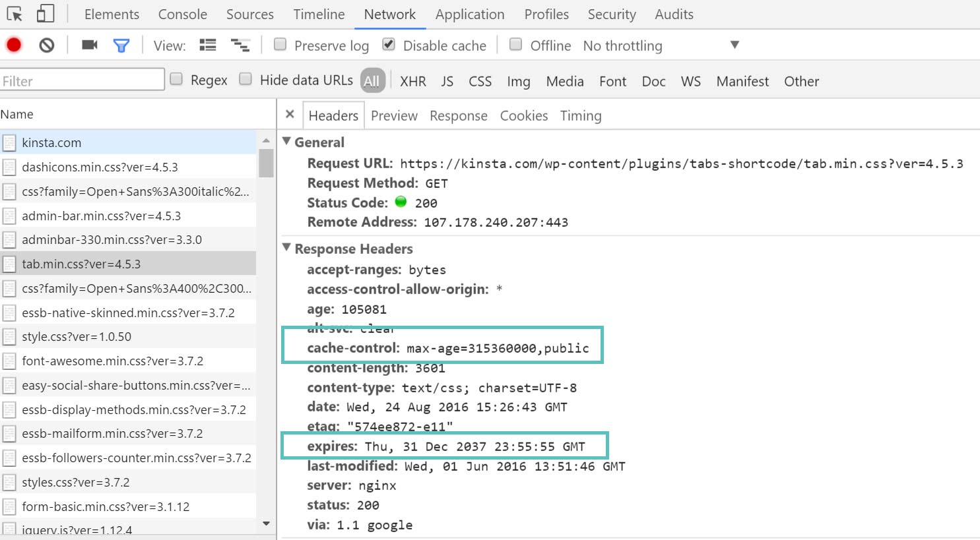980x540 pixels.
Task: Click the Filter text input field
Action: point(82,80)
